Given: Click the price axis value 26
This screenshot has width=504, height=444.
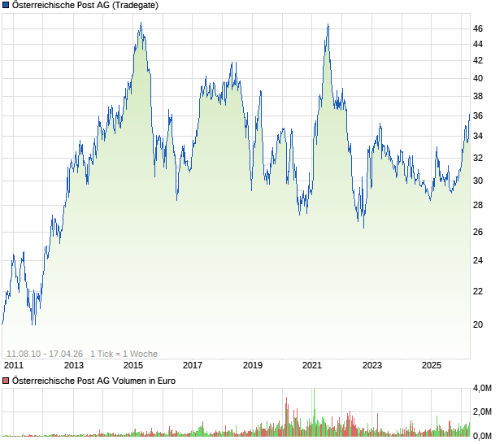Looking at the screenshot, I should pos(478,232).
